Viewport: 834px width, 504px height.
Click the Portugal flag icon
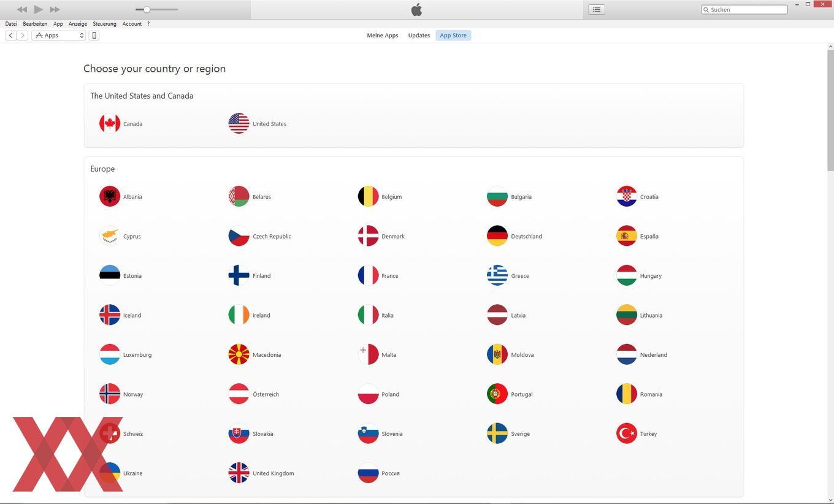(497, 394)
